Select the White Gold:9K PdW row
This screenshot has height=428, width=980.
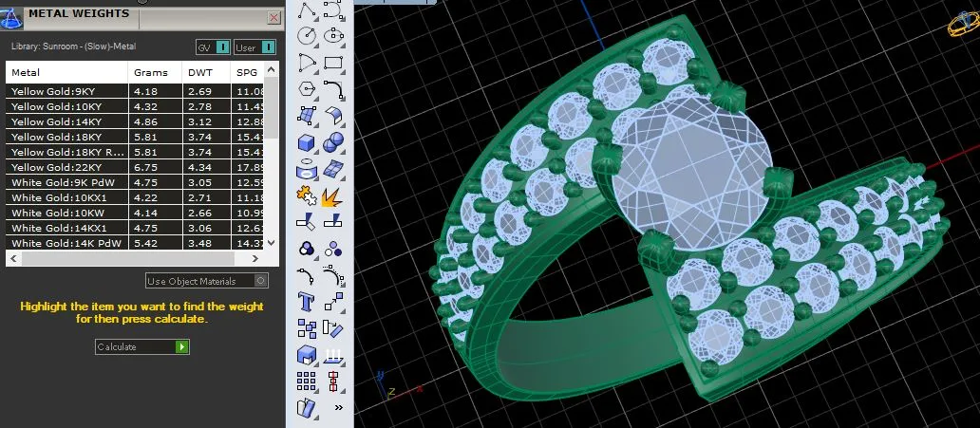[x=135, y=182]
